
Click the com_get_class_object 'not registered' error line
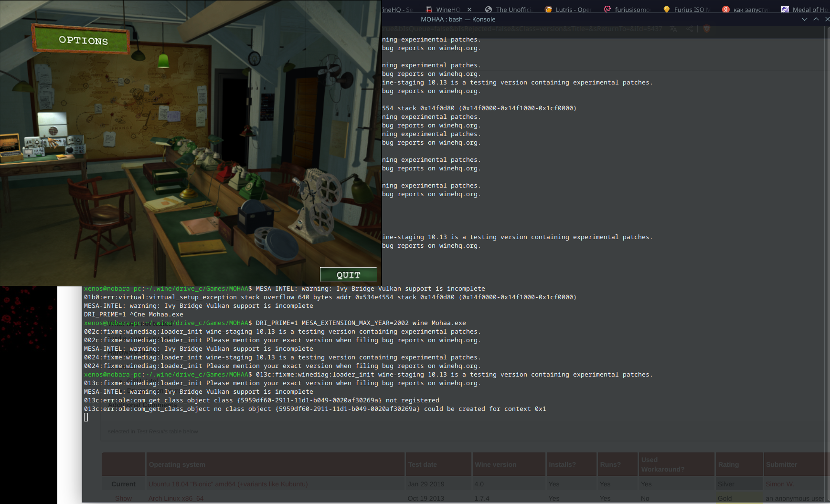coord(262,400)
